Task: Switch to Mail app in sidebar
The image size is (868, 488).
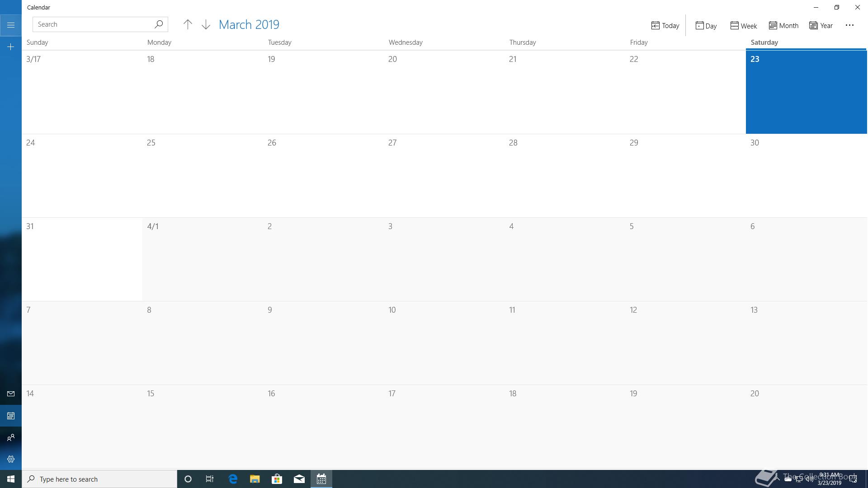Action: (x=11, y=394)
